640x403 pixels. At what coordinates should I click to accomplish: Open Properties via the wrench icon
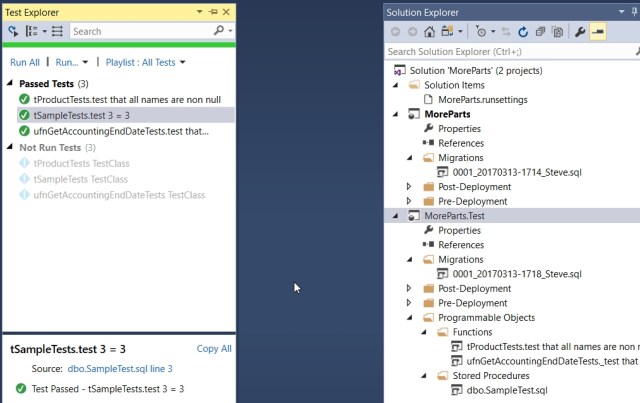pyautogui.click(x=582, y=32)
